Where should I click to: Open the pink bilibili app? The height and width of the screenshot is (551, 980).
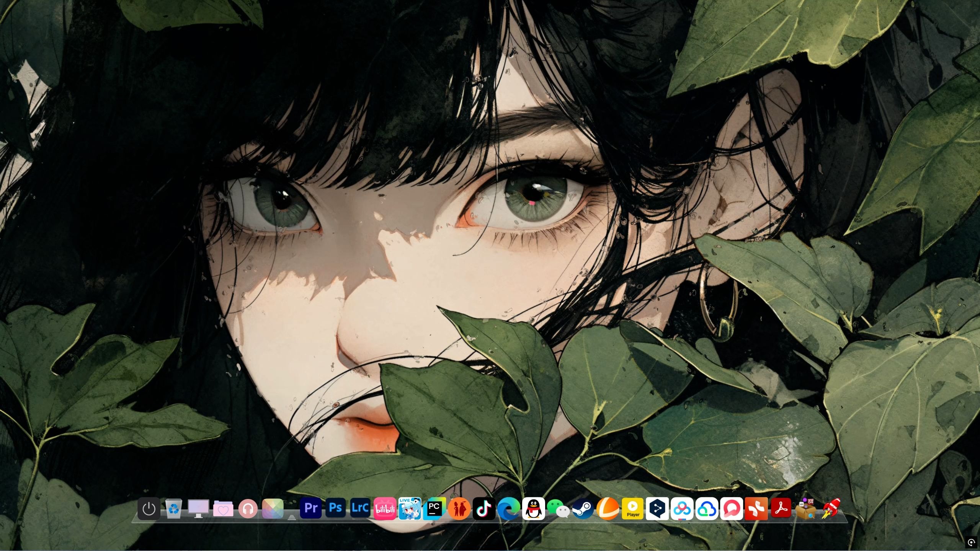(385, 509)
